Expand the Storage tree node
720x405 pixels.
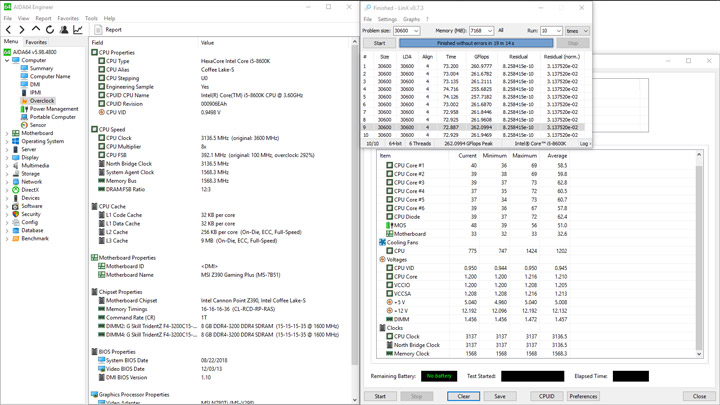[x=7, y=174]
